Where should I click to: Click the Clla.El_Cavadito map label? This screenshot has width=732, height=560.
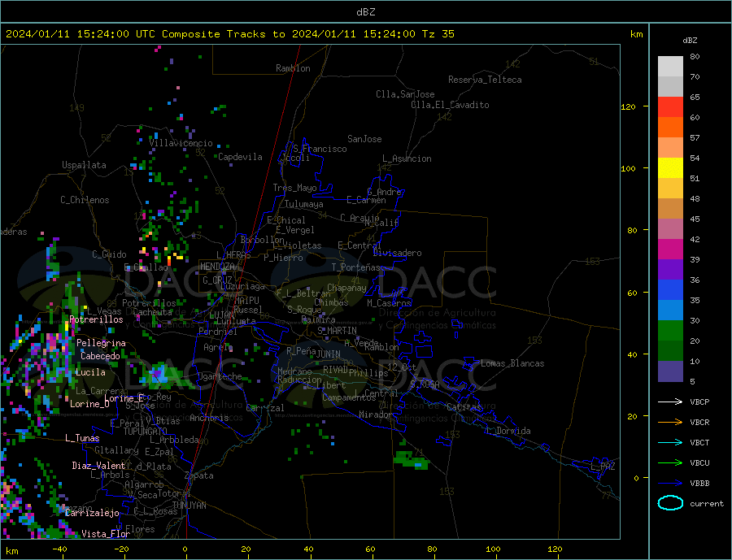click(x=450, y=105)
